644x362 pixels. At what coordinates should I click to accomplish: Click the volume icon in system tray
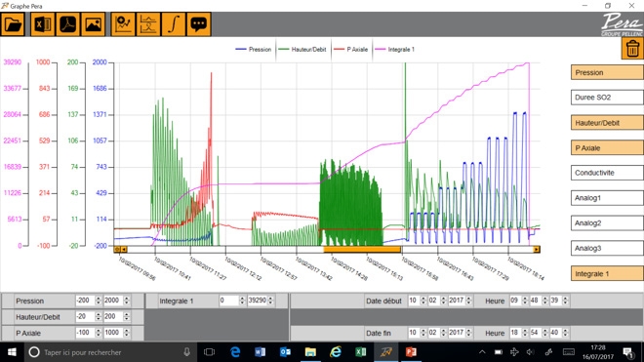pyautogui.click(x=531, y=352)
